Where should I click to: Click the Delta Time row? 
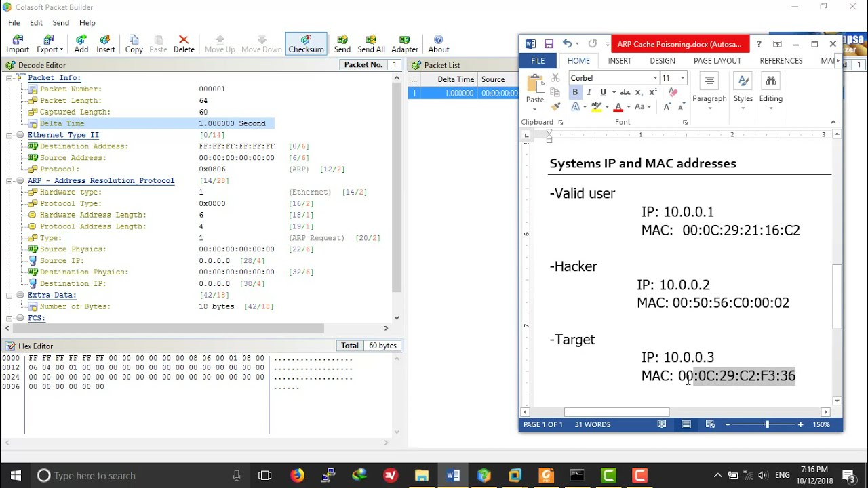151,123
